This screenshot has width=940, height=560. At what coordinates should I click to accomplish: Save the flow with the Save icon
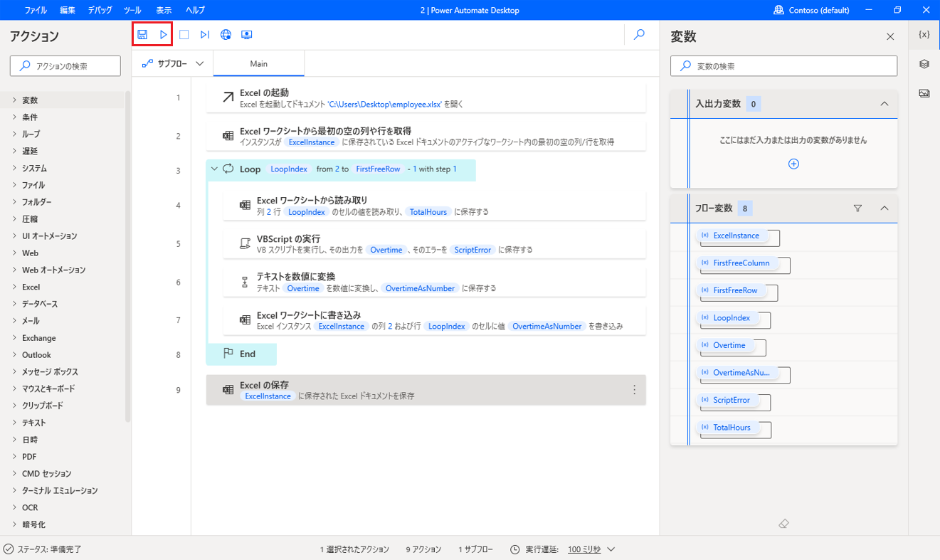pyautogui.click(x=142, y=33)
